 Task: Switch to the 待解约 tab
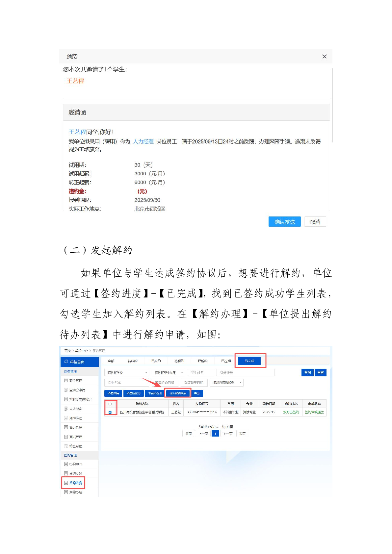coord(179,361)
